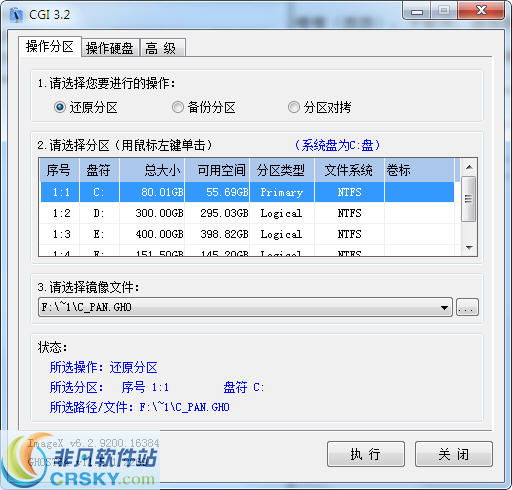Click the 文件系统 column header
The image size is (512, 490).
tap(349, 170)
